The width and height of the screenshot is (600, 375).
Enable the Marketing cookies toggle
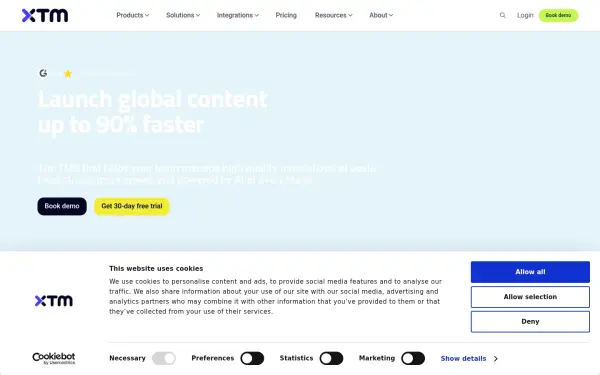pos(413,359)
